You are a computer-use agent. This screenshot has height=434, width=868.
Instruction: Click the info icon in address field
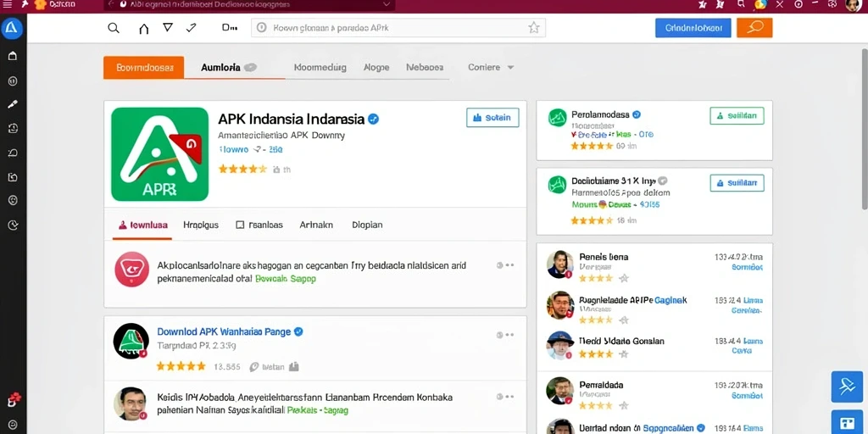[x=262, y=28]
